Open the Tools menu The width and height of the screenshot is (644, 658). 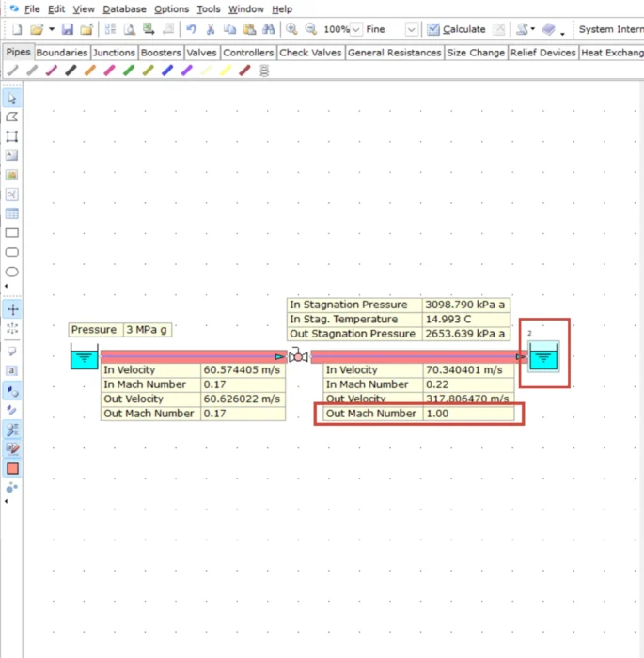point(208,8)
